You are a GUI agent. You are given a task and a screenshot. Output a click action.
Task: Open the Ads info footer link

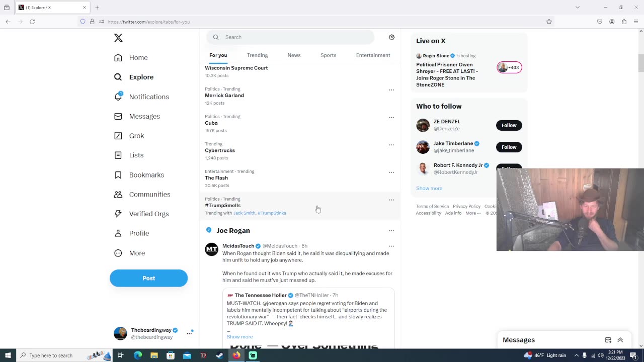[x=453, y=213]
